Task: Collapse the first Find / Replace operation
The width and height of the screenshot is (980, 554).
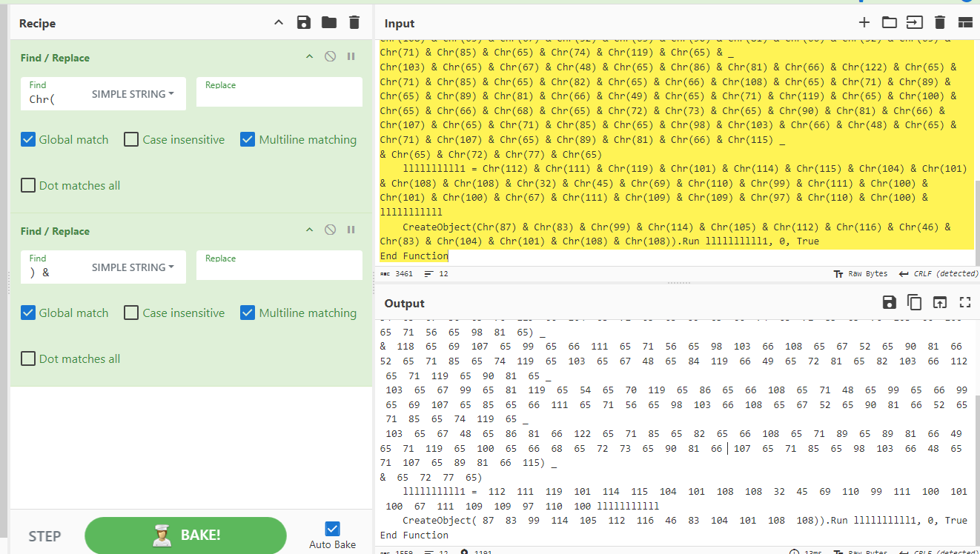Action: pos(310,57)
